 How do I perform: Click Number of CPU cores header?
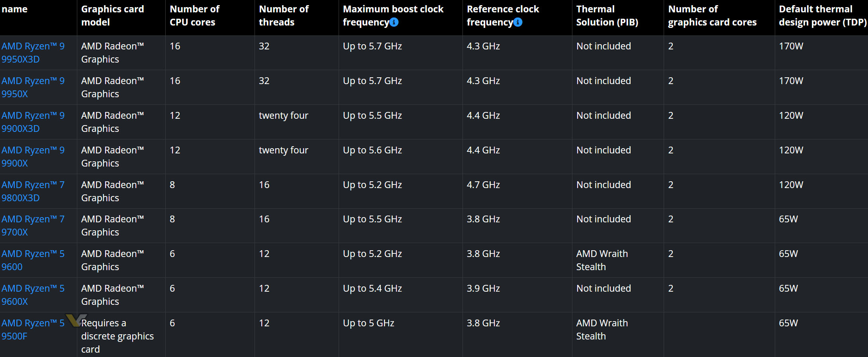tap(194, 16)
